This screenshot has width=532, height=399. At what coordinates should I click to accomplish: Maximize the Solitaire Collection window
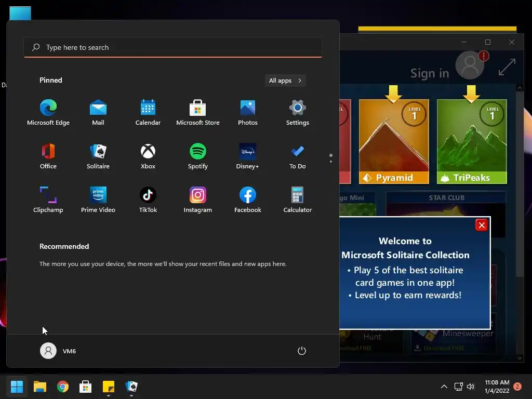click(x=487, y=42)
